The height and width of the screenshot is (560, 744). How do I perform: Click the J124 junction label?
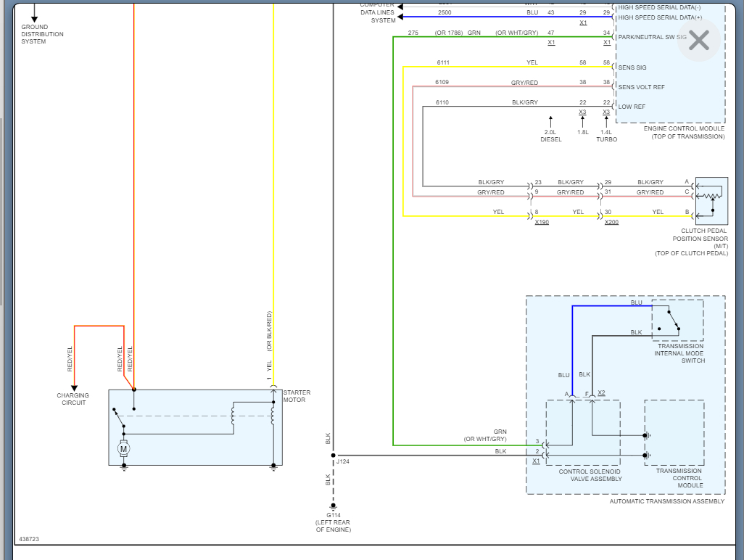coord(342,461)
